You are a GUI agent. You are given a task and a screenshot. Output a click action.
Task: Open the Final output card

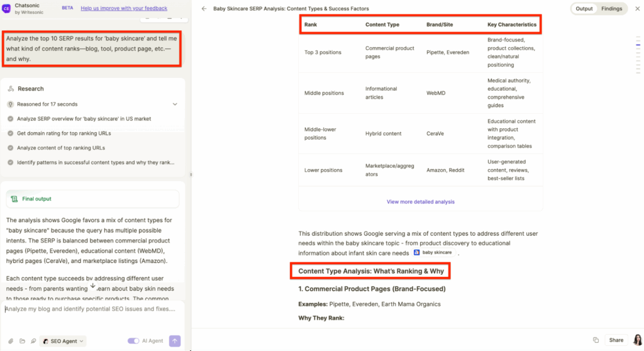tap(92, 199)
